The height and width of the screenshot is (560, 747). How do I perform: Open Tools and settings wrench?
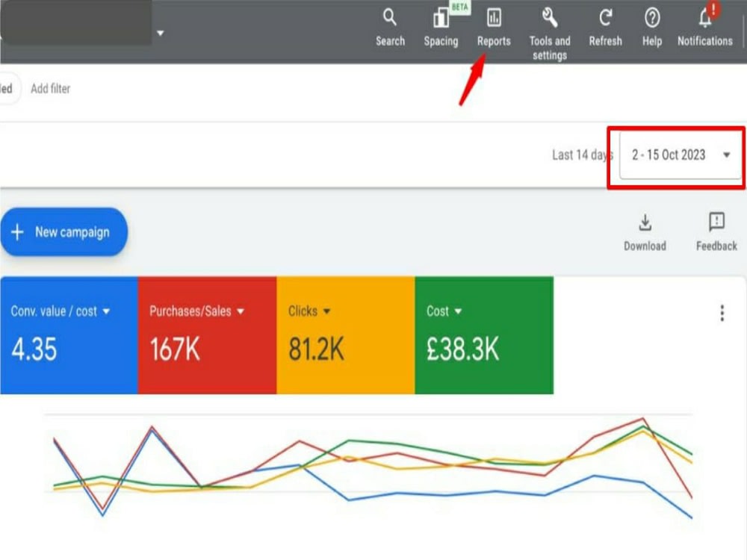[549, 34]
